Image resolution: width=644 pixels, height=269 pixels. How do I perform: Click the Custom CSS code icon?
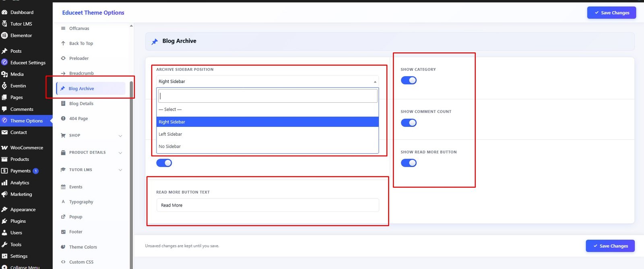[x=63, y=262]
